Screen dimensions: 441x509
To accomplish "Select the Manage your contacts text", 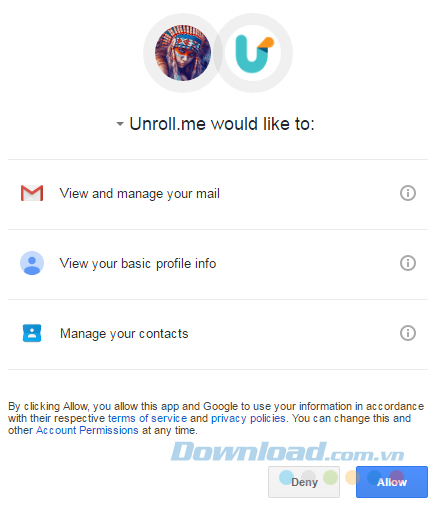I will (124, 334).
